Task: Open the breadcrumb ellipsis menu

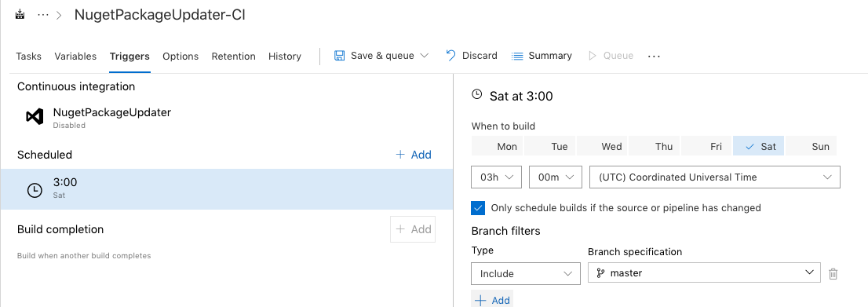Action: (x=42, y=15)
